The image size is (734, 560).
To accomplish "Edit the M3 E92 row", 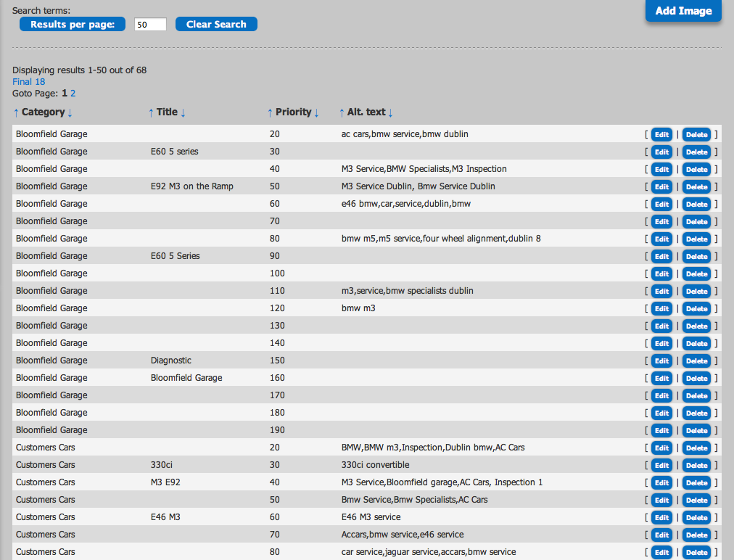I will point(661,482).
